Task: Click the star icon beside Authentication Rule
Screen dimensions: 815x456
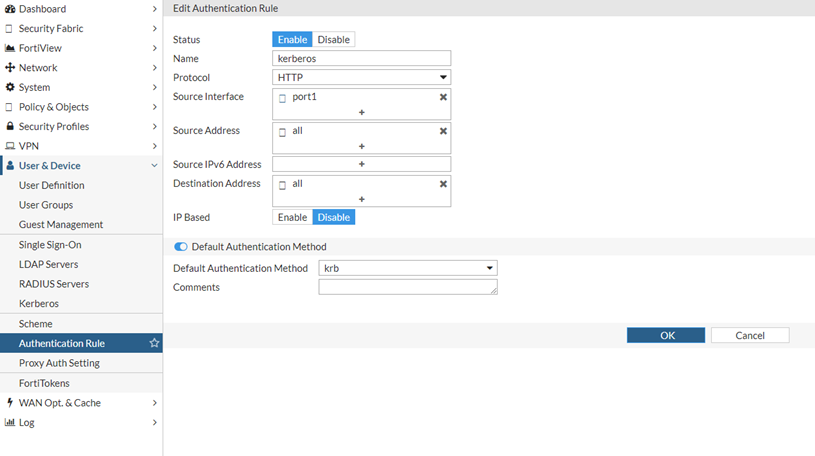Action: (x=154, y=343)
